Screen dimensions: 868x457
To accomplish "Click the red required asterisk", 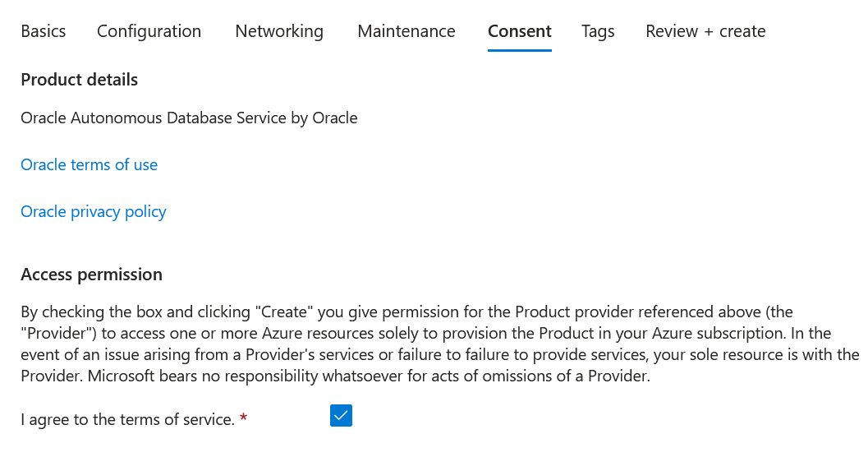I will click(244, 420).
